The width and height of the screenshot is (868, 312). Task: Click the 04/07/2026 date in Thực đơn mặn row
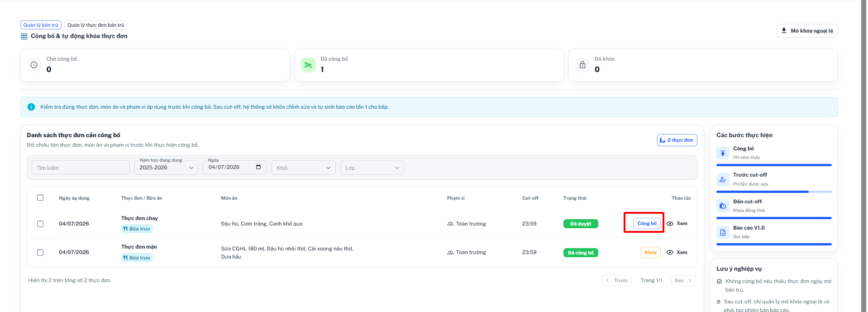74,252
